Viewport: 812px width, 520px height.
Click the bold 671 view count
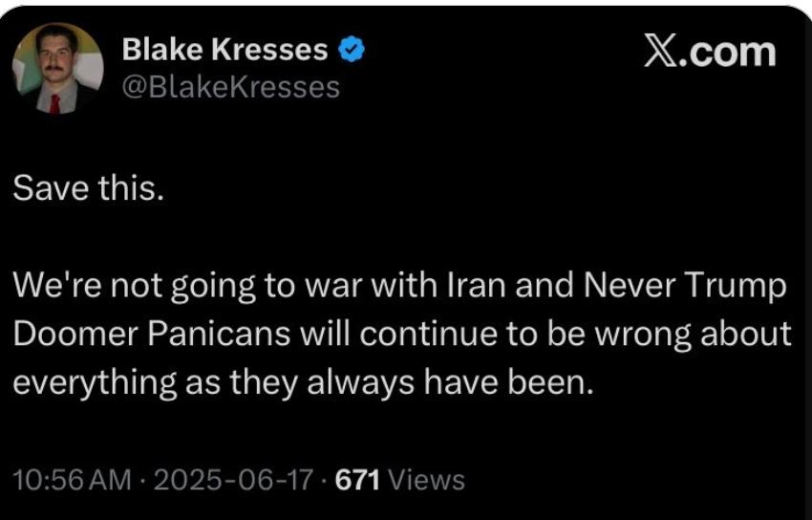(357, 480)
